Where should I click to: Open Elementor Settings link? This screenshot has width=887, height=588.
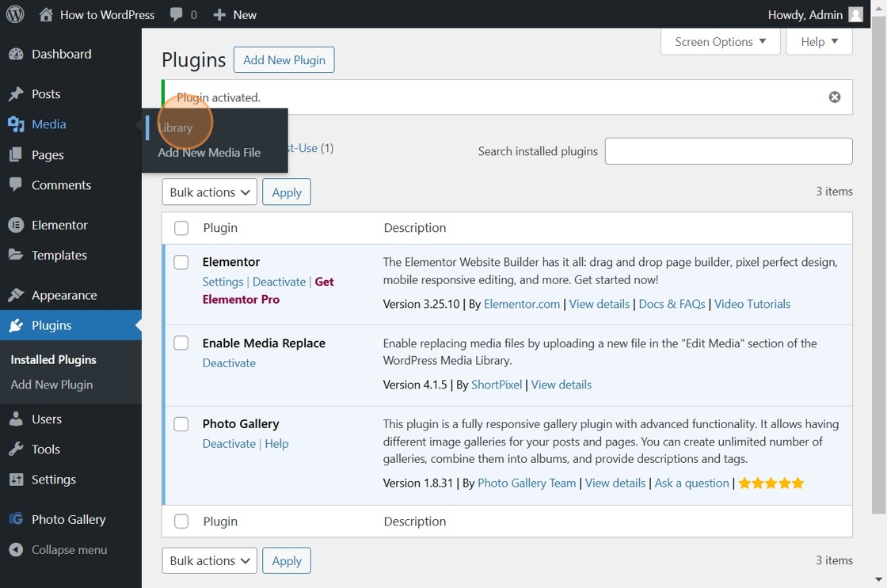click(223, 282)
